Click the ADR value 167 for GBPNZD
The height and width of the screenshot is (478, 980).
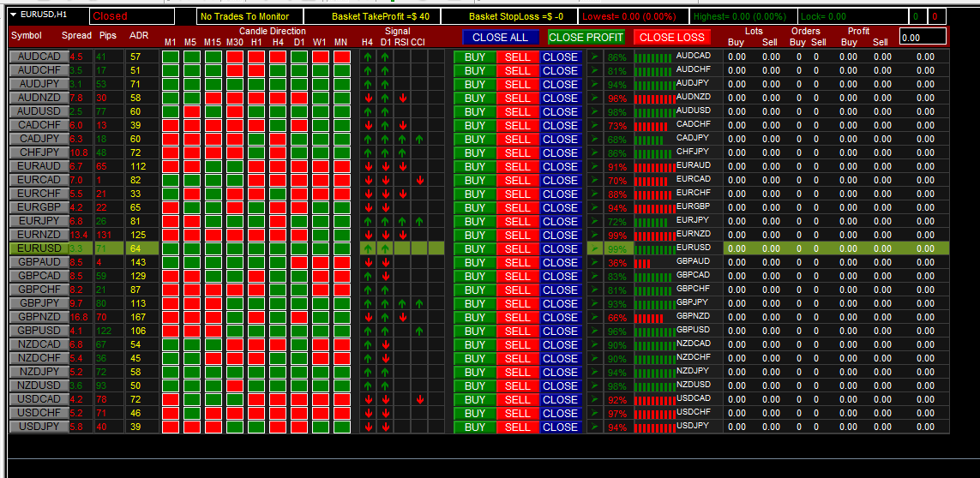[x=138, y=318]
